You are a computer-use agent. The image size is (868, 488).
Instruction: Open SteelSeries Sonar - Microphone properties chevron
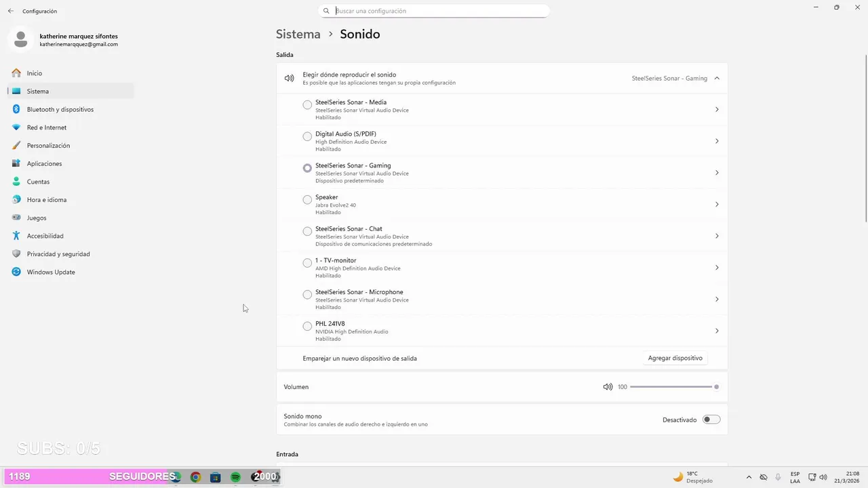point(717,300)
